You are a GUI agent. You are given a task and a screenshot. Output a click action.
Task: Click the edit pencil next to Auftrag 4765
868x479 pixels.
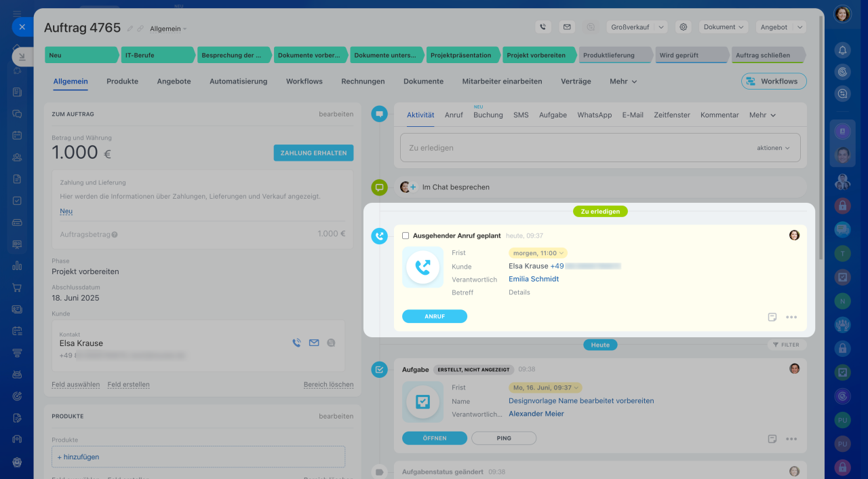coord(130,28)
